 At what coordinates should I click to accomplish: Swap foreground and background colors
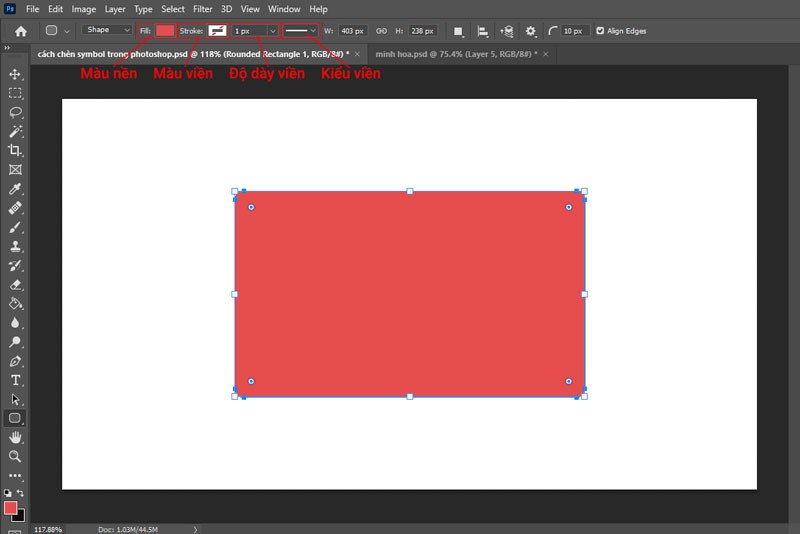tap(22, 494)
